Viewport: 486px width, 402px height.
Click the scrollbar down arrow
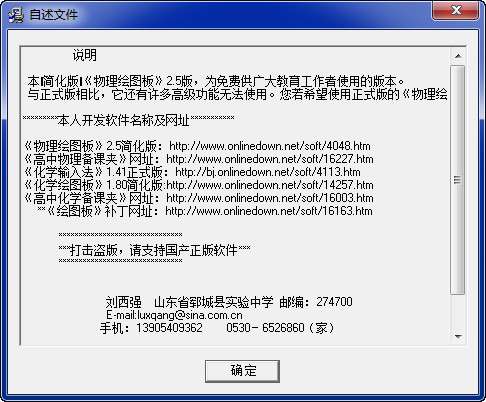tap(458, 336)
